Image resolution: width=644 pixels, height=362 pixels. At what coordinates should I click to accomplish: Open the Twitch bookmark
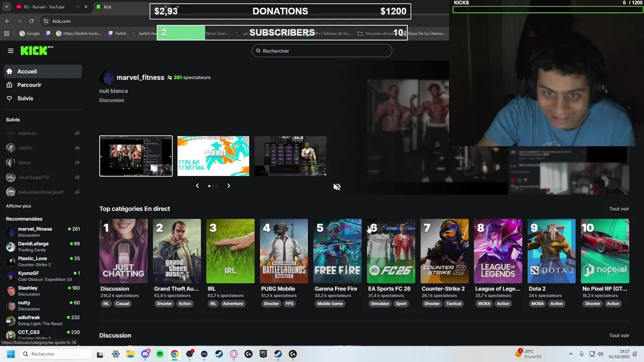(117, 34)
